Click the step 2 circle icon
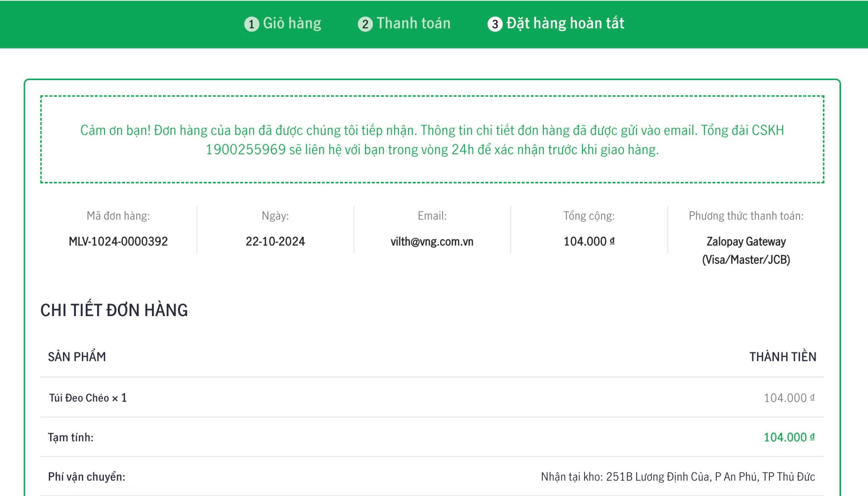Screen dimensions: 868x496 pos(365,24)
